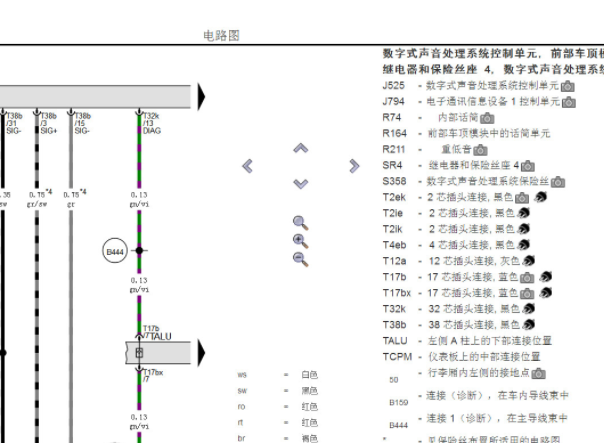Click 前部车顶模块中的话筒单元 description
The height and width of the screenshot is (443, 604).
tap(489, 134)
